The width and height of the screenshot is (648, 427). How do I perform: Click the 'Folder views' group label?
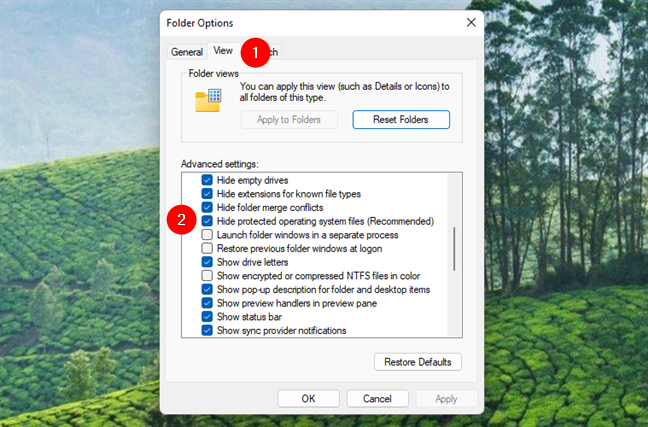pyautogui.click(x=214, y=74)
